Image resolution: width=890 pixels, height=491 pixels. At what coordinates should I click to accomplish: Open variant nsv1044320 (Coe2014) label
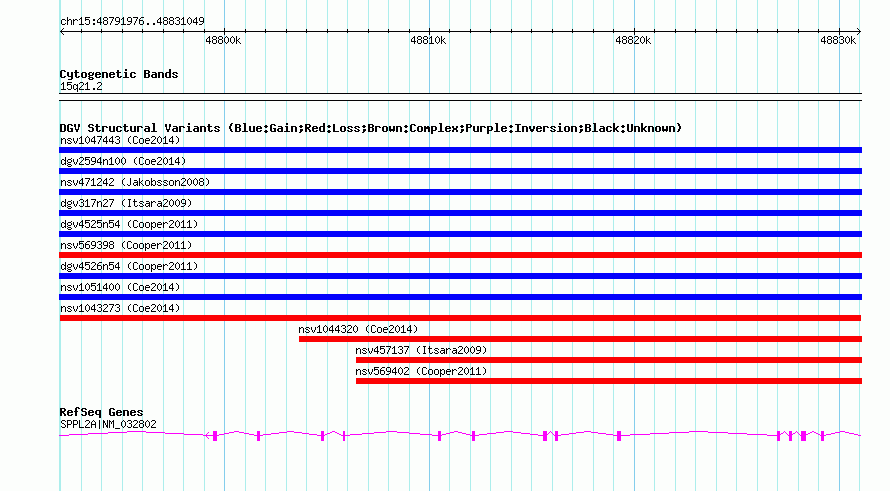tap(358, 329)
